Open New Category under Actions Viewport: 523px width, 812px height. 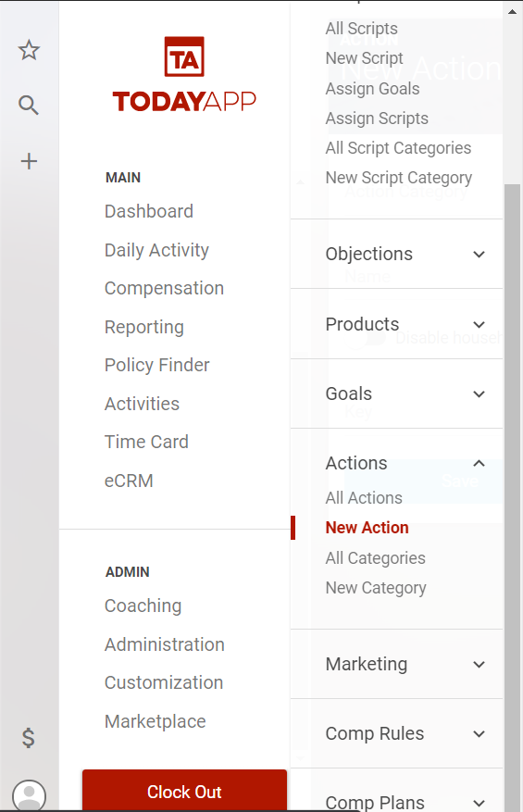click(x=376, y=588)
